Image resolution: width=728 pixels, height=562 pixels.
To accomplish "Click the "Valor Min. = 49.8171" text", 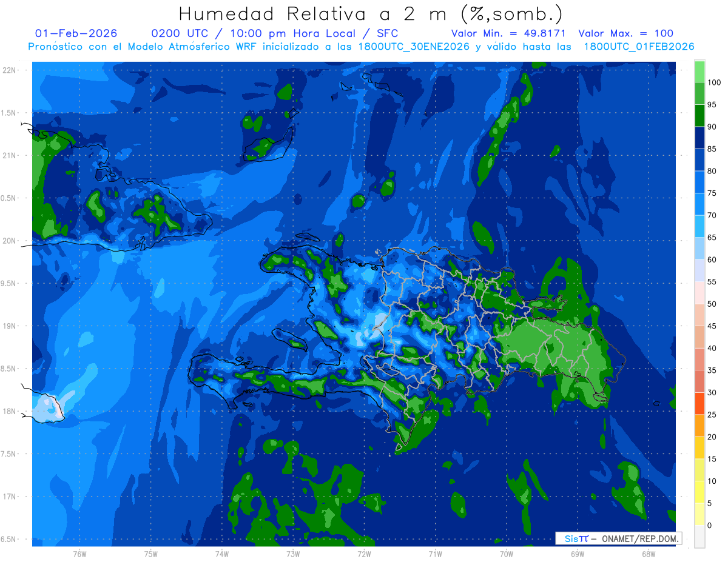I will tap(508, 33).
